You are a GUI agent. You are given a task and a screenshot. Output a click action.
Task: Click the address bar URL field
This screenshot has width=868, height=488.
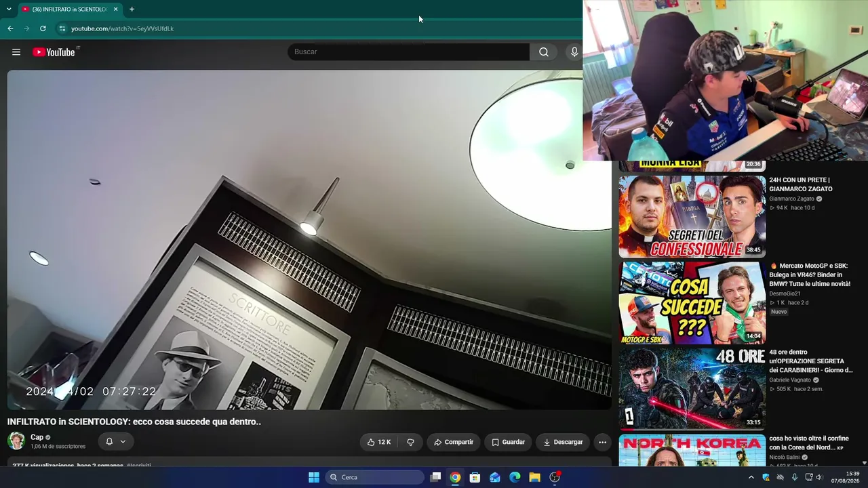[x=319, y=28]
